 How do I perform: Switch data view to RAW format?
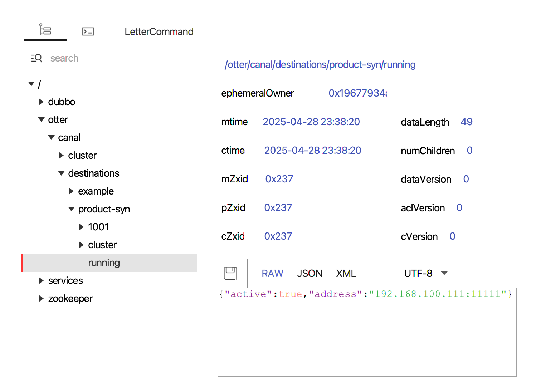click(x=272, y=274)
